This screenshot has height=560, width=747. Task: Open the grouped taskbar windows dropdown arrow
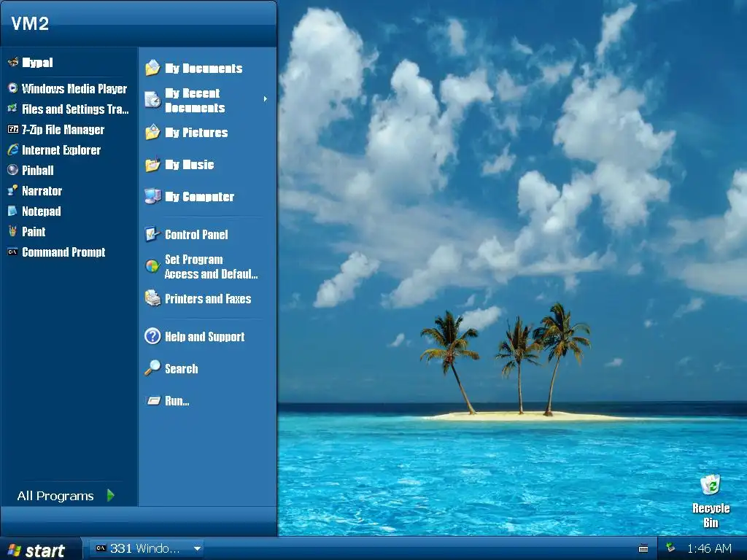[x=197, y=548]
